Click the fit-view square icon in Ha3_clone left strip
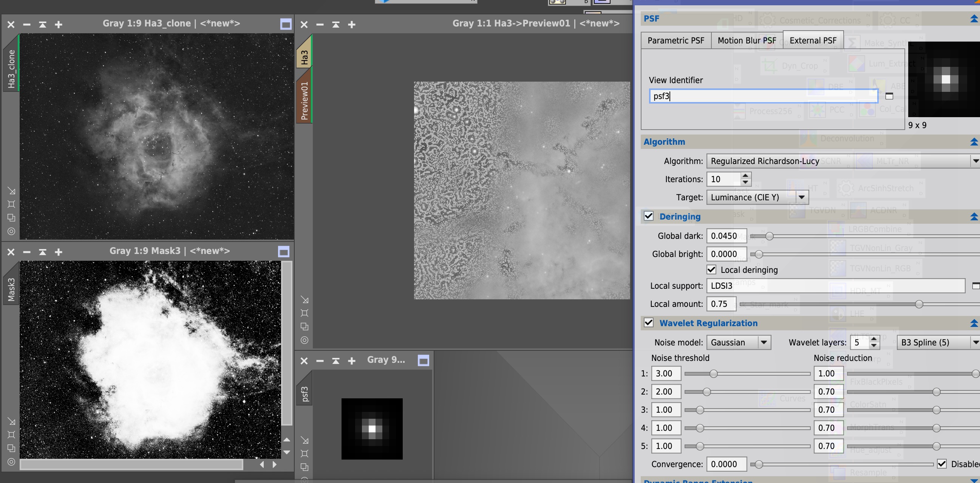The height and width of the screenshot is (483, 980). [11, 204]
